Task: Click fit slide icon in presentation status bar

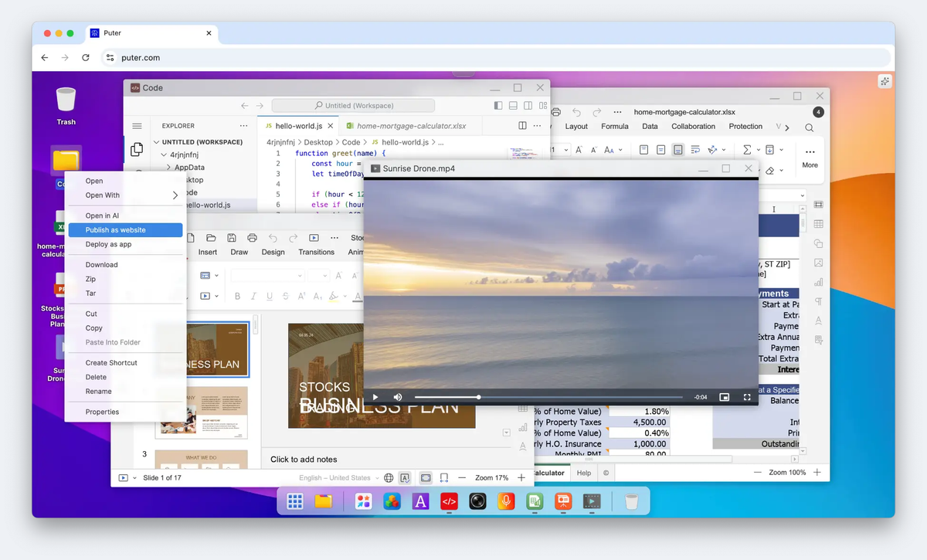Action: tap(426, 478)
